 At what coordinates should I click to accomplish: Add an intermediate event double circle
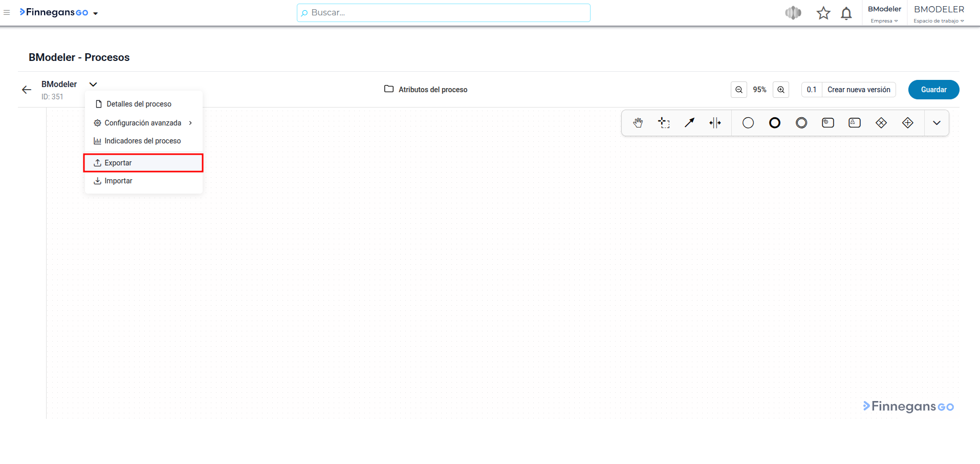point(801,123)
